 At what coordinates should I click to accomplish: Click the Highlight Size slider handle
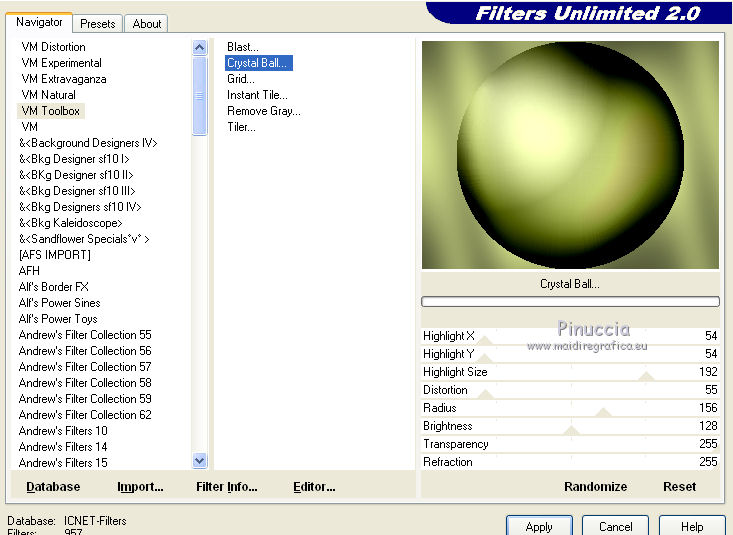647,376
